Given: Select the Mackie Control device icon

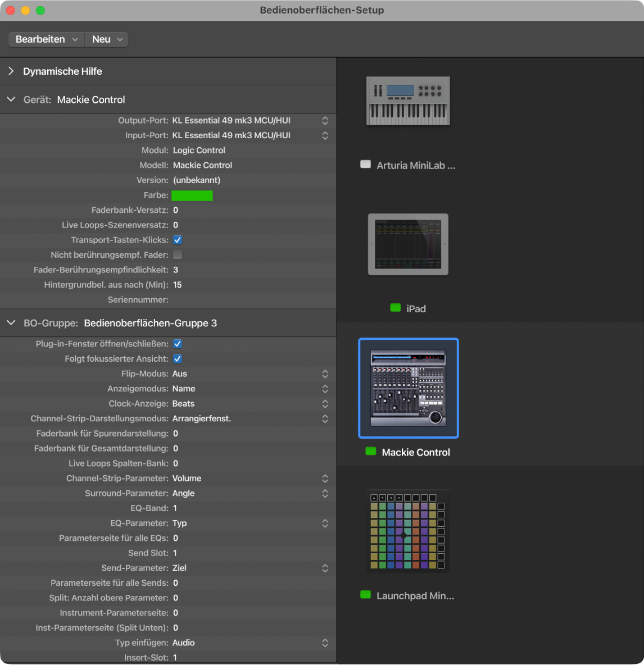Looking at the screenshot, I should pyautogui.click(x=408, y=388).
